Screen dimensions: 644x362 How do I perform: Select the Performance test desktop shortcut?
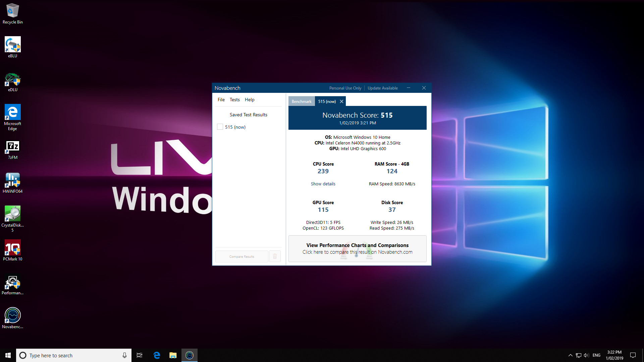(x=13, y=285)
